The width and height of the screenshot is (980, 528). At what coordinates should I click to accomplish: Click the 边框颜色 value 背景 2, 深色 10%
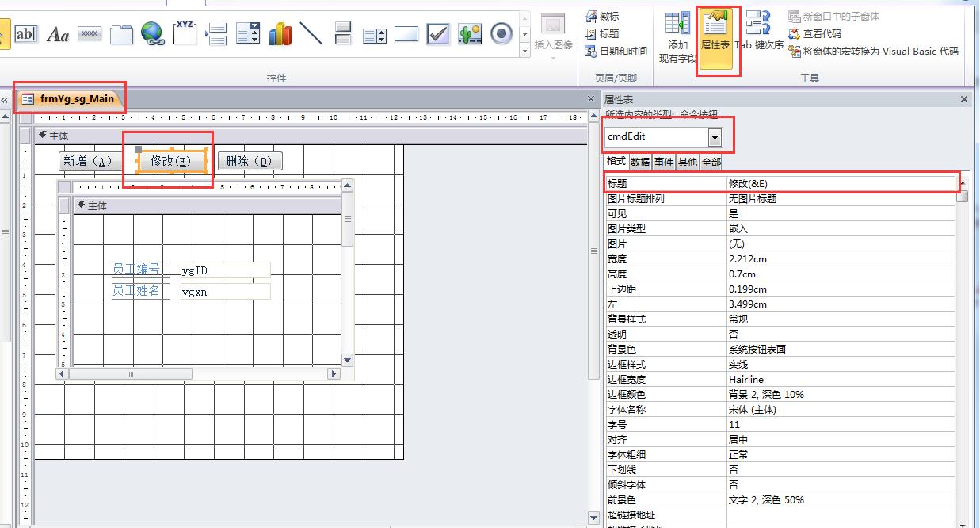(841, 394)
